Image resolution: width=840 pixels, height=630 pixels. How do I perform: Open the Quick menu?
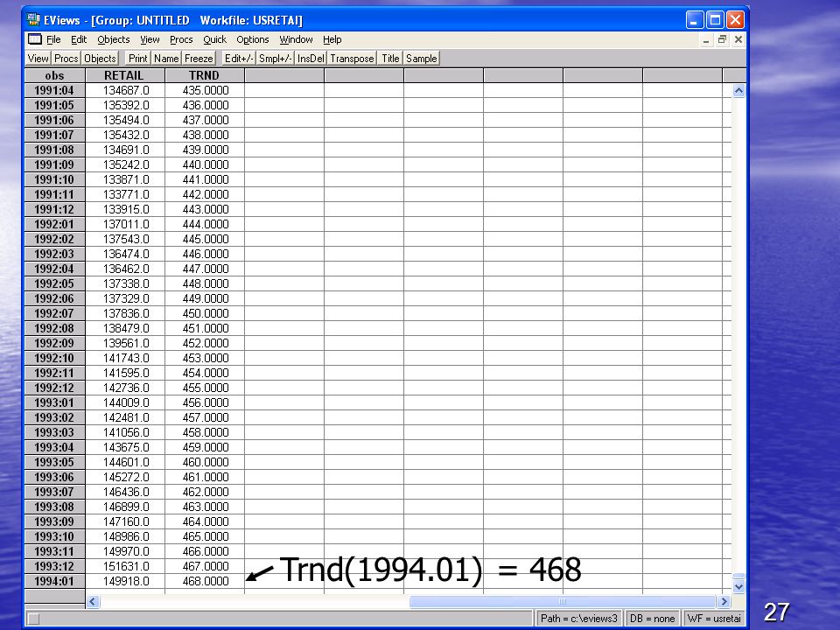pyautogui.click(x=215, y=39)
